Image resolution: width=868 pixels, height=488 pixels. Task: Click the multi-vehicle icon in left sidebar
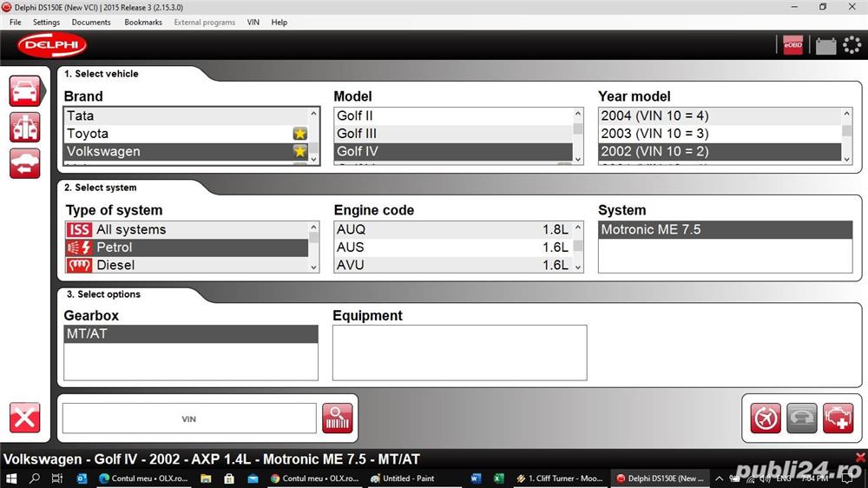(25, 127)
